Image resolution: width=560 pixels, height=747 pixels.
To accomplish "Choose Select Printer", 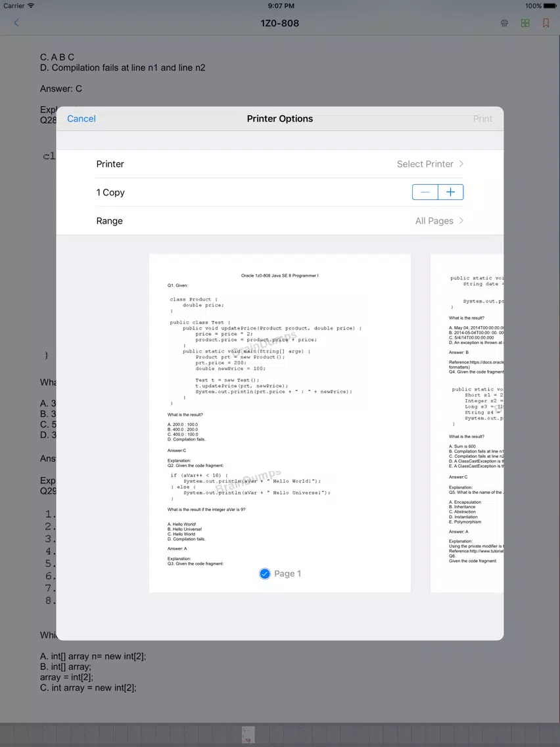I will coord(425,164).
